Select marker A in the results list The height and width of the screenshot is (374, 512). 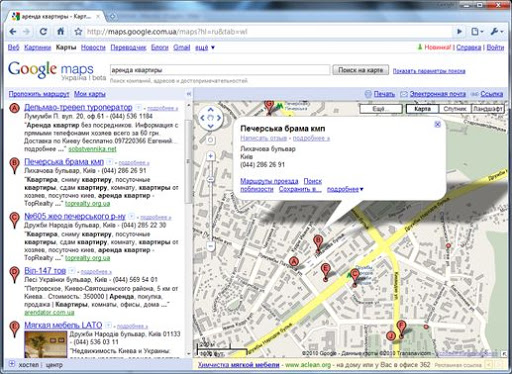14,108
